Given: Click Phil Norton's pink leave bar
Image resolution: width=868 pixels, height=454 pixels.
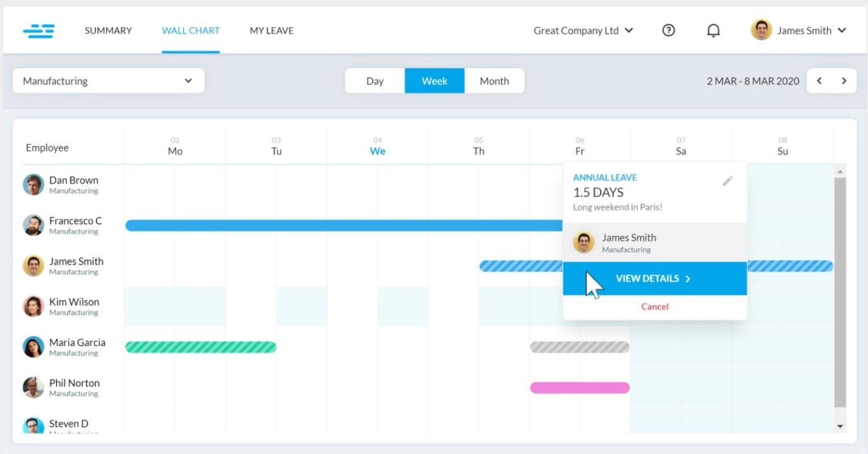Looking at the screenshot, I should coord(579,387).
